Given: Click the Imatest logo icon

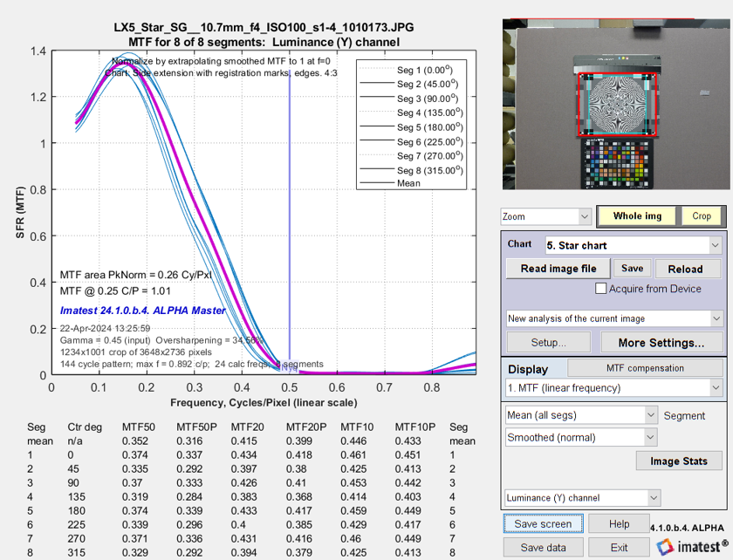Looking at the screenshot, I should 663,547.
